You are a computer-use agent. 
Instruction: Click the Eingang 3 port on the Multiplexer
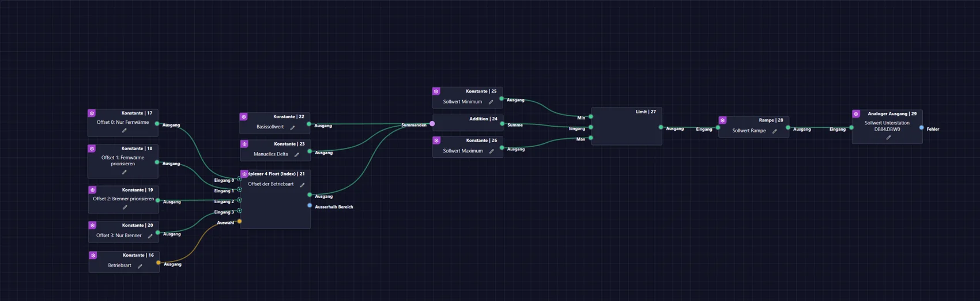click(x=240, y=211)
